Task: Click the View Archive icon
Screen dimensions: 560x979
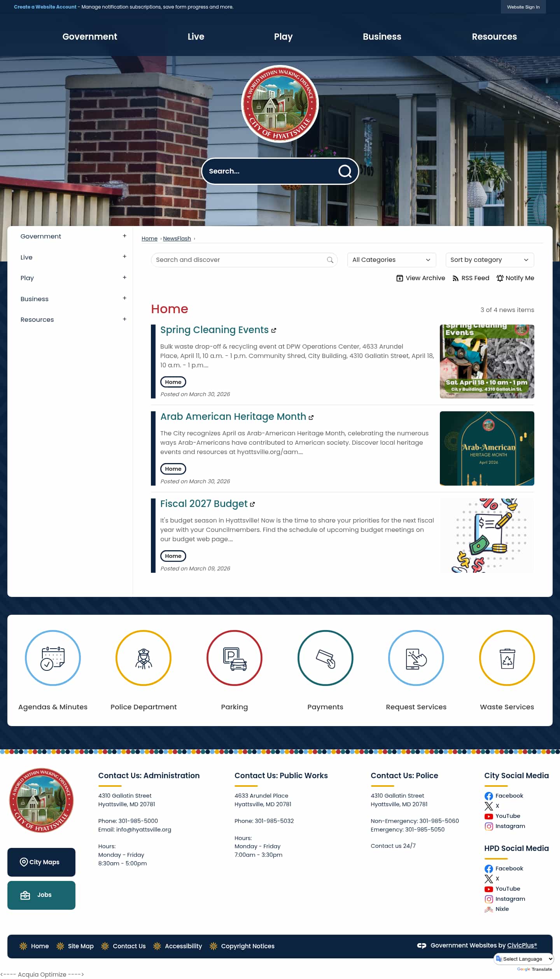Action: point(399,278)
